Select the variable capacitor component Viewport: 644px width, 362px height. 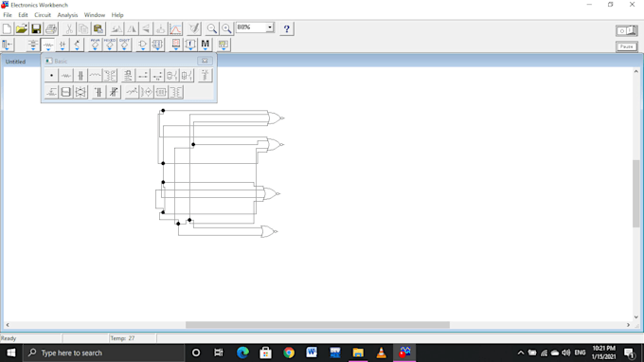[x=114, y=92]
